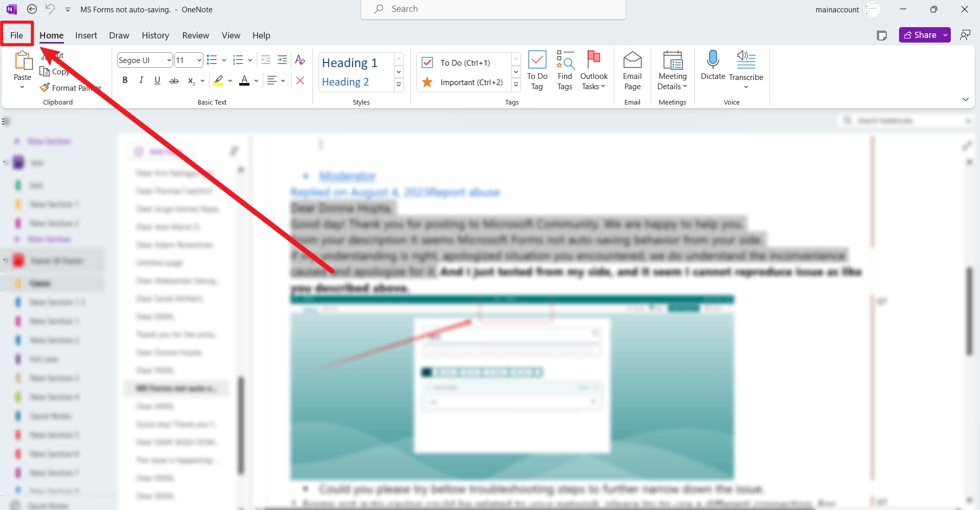Increase indent of the paragraph

coord(282,60)
